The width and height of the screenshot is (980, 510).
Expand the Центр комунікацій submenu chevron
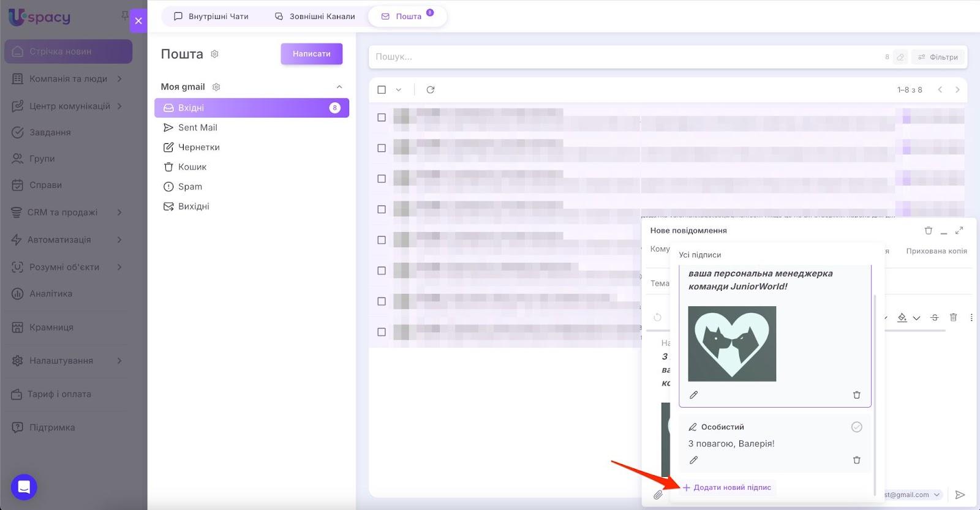pos(119,106)
